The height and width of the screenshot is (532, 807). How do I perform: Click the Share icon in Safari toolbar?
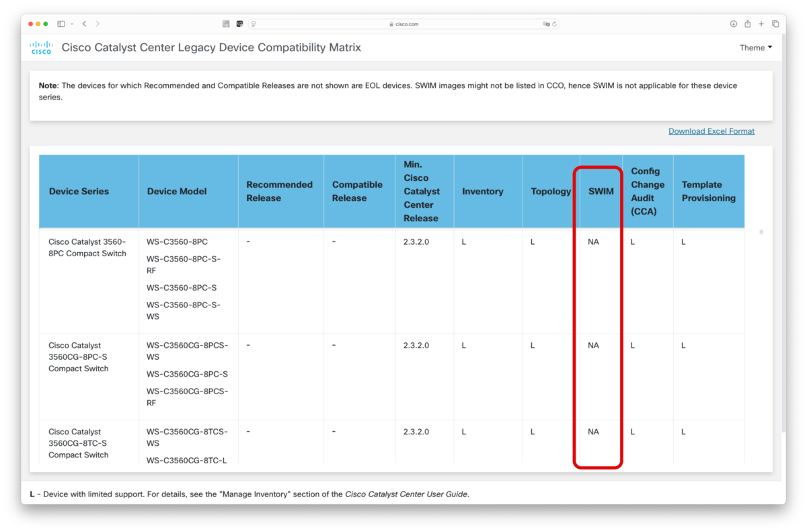point(747,24)
